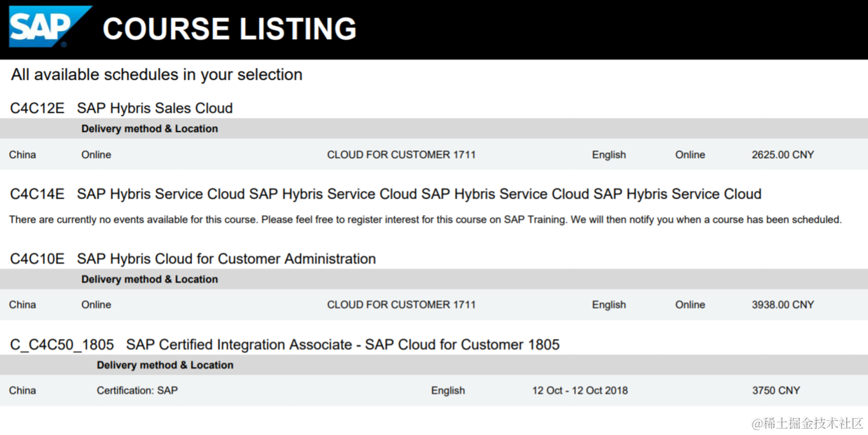Viewport: 868px width, 435px height.
Task: Click English language in the certification row
Action: coord(448,391)
